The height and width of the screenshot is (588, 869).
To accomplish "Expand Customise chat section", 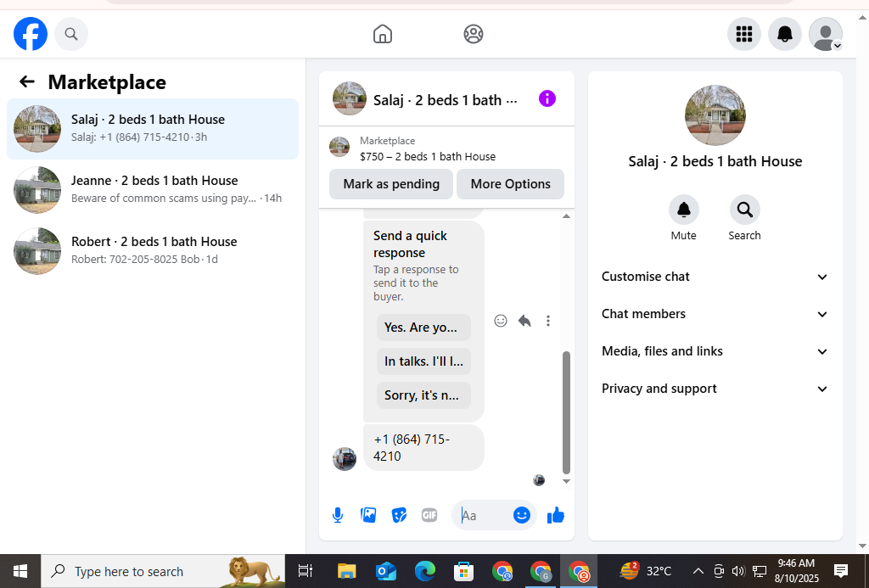I will coord(715,277).
